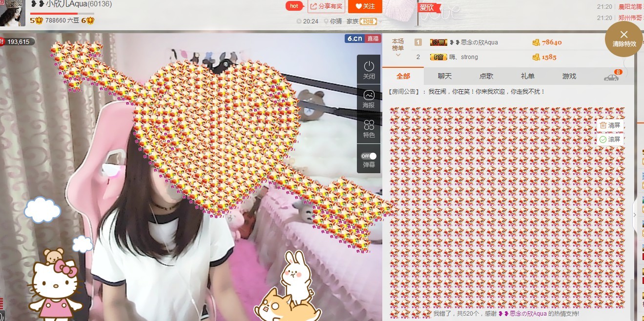Click the 清屏 clear screen button
644x321 pixels.
pos(610,125)
